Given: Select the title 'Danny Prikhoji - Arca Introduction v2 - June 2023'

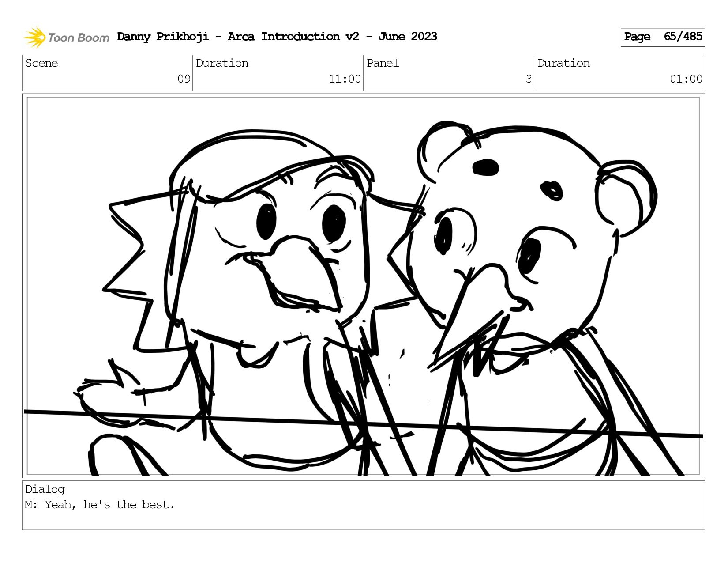Looking at the screenshot, I should tap(277, 37).
